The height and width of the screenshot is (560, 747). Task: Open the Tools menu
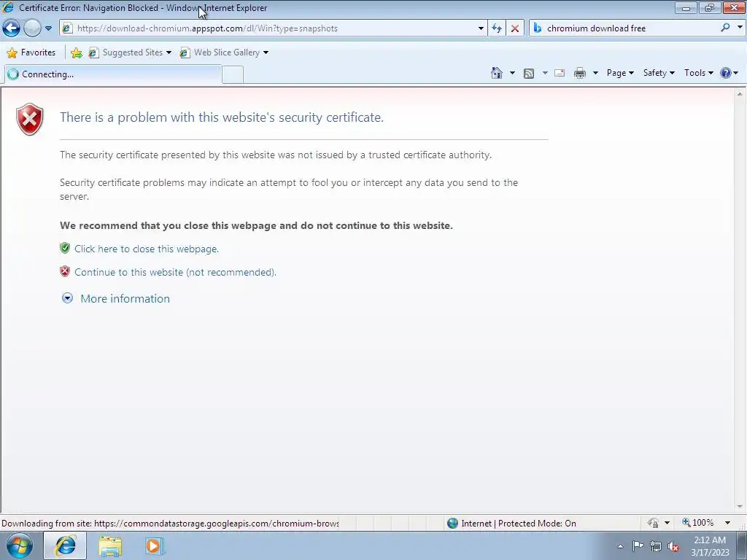pos(699,73)
